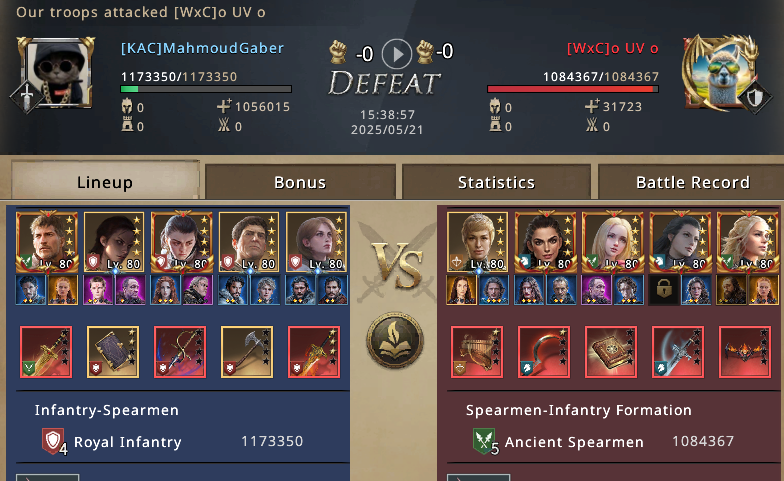Select the curved sickle weapon icon
The width and height of the screenshot is (784, 481).
pyautogui.click(x=544, y=352)
